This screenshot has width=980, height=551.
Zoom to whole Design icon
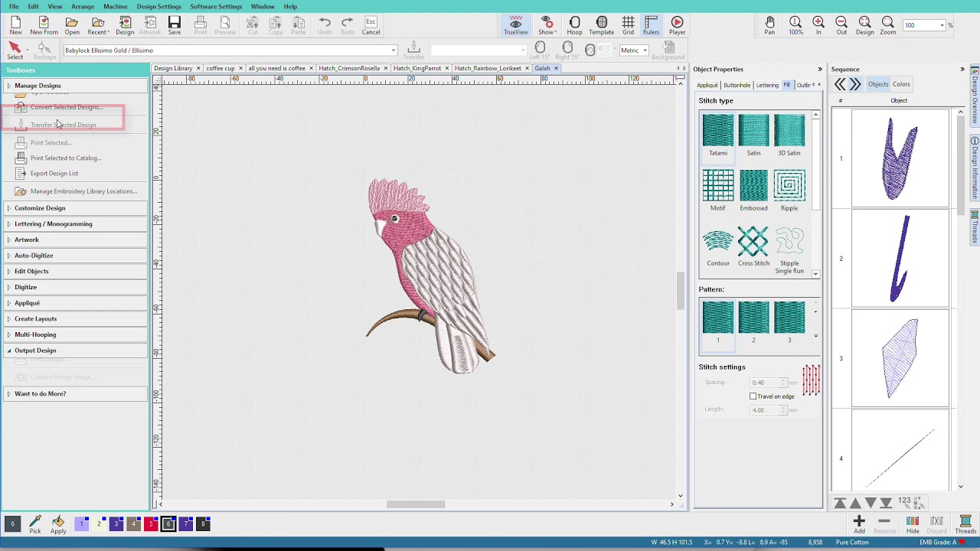click(x=864, y=25)
